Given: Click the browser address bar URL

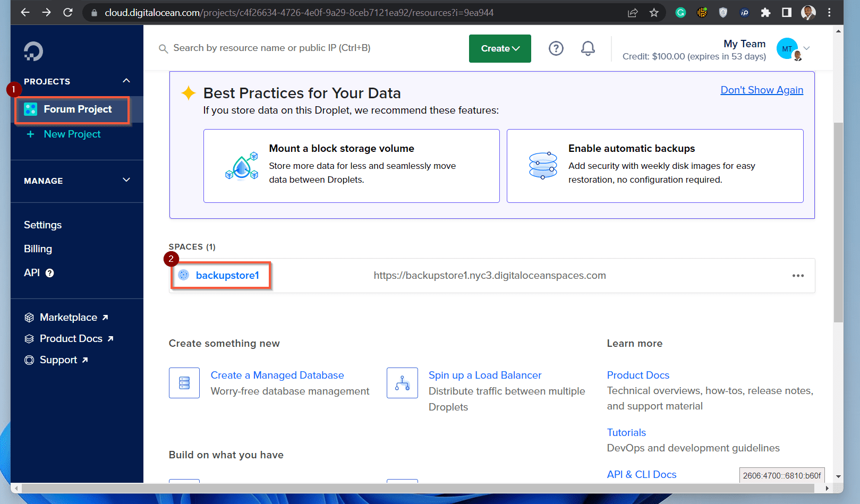Looking at the screenshot, I should [299, 13].
